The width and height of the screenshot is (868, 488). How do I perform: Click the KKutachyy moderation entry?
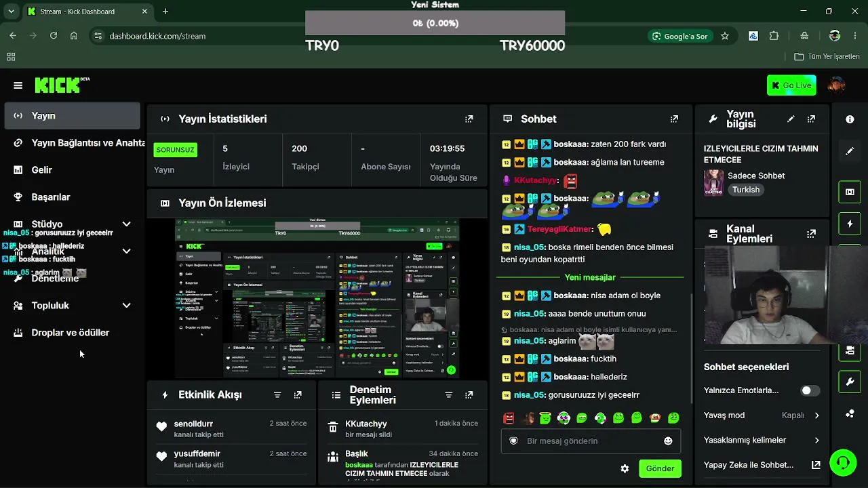402,429
